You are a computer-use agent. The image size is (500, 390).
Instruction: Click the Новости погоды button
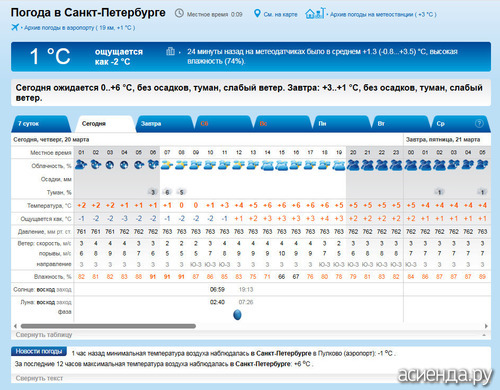click(x=39, y=351)
